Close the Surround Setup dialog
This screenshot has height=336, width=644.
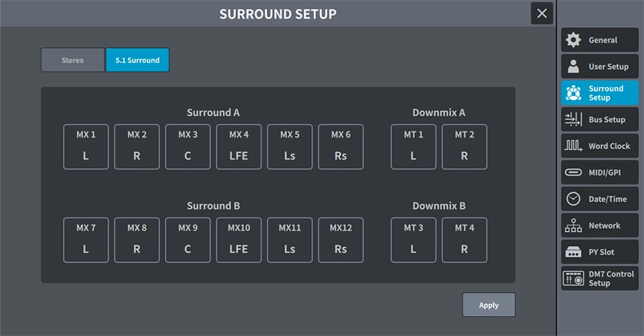[x=542, y=14]
